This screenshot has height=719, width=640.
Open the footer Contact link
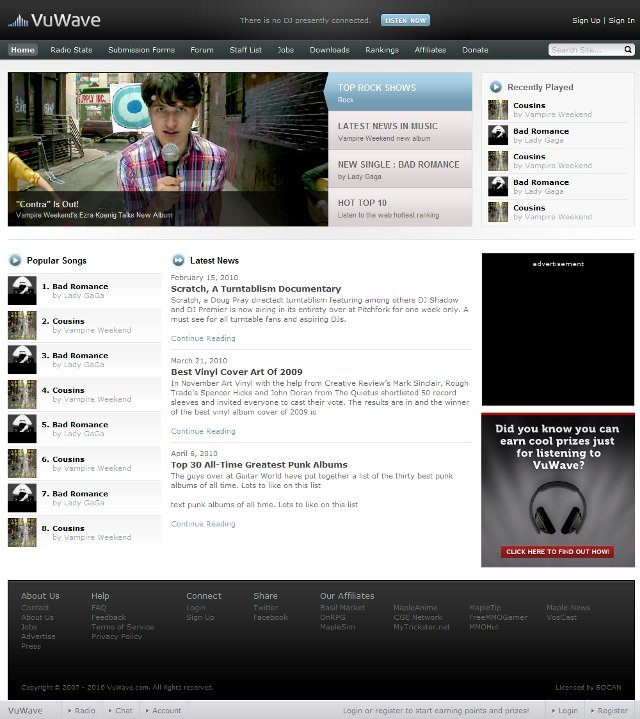(35, 608)
